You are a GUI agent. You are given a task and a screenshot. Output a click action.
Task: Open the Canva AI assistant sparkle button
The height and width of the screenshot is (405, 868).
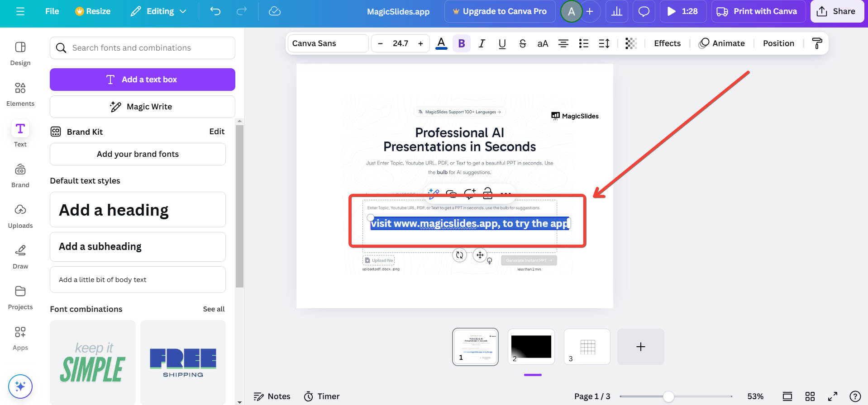pos(20,386)
